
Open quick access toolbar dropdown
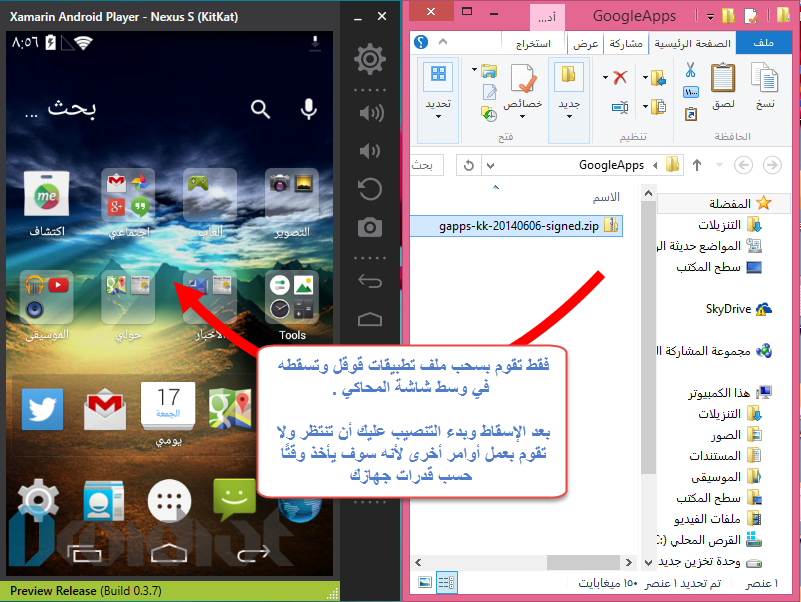pos(710,16)
